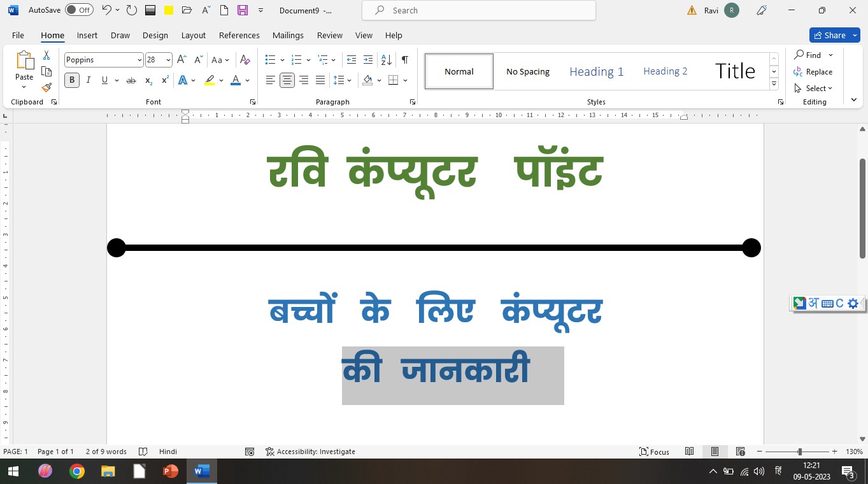This screenshot has width=868, height=484.
Task: Click the zoom slider in status bar
Action: [x=800, y=452]
